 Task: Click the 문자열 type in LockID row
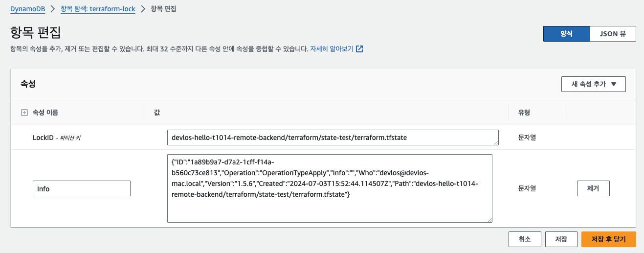tap(527, 138)
